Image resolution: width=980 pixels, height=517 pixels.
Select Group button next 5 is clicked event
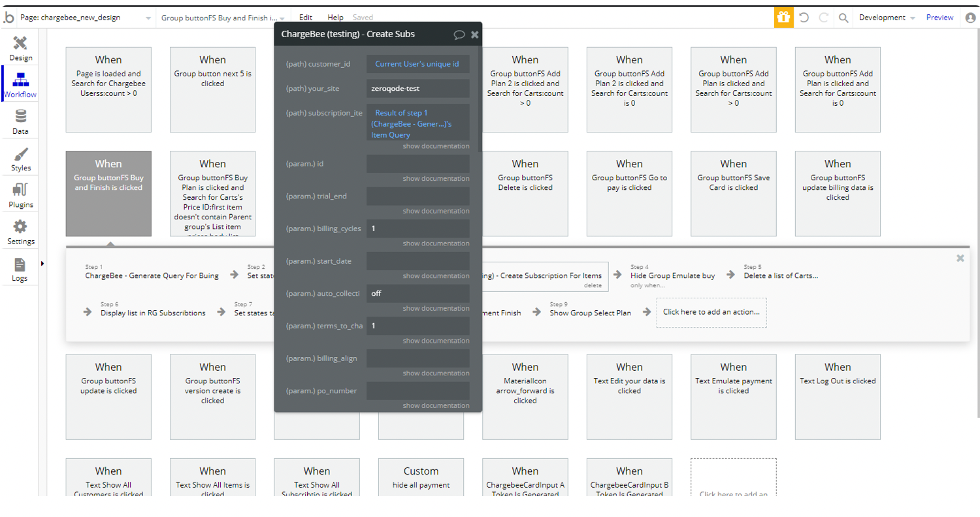(x=212, y=89)
